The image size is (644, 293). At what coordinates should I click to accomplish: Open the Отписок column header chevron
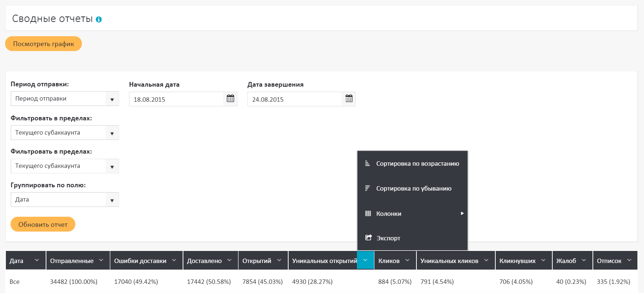[x=629, y=260]
